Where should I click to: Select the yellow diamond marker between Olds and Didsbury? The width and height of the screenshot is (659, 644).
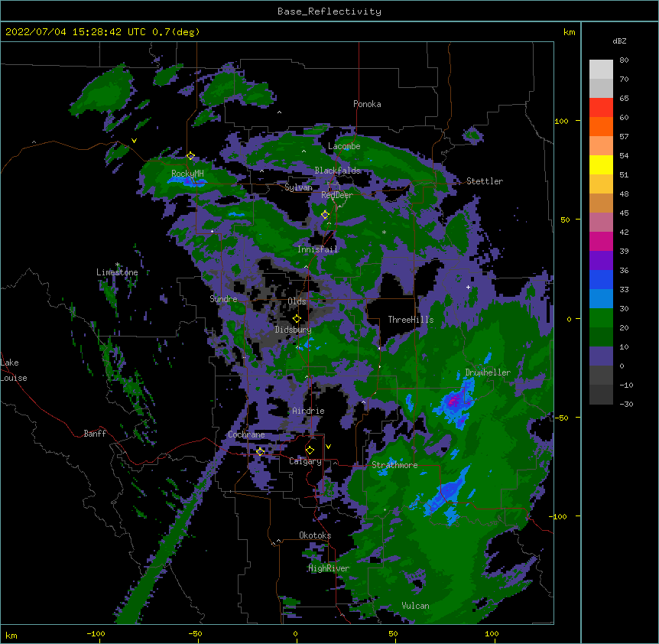(x=297, y=319)
